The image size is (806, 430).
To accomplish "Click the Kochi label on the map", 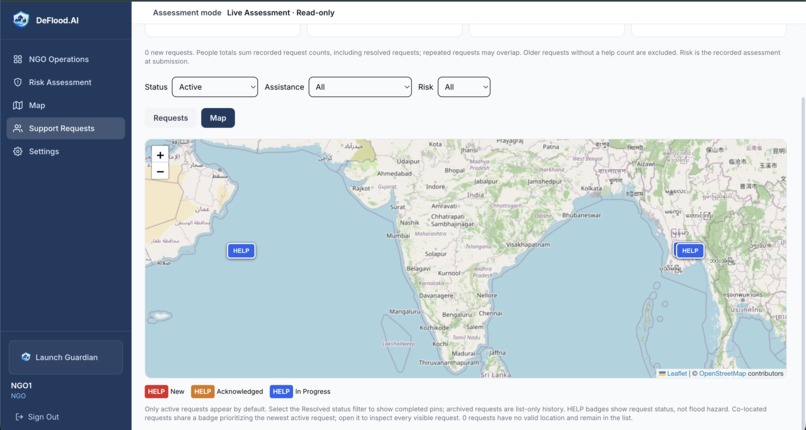I will click(x=440, y=344).
